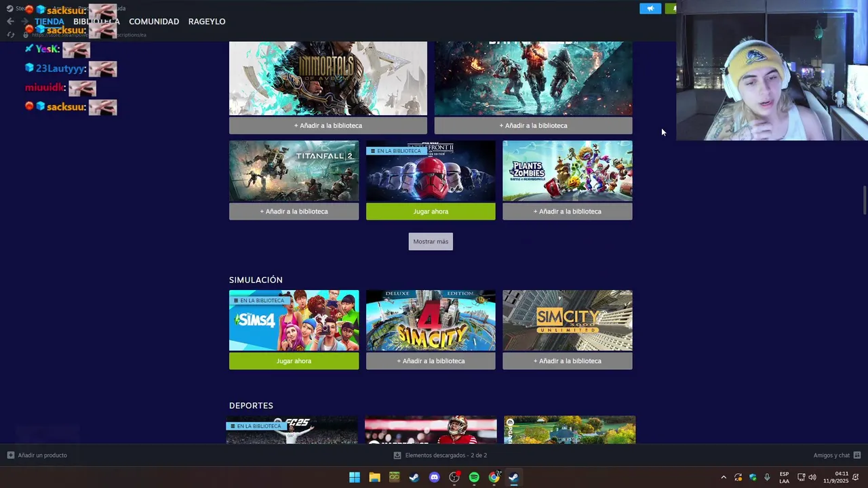The image size is (868, 488).
Task: Open the Star Wars Battlefront II thumbnail
Action: coord(431,171)
